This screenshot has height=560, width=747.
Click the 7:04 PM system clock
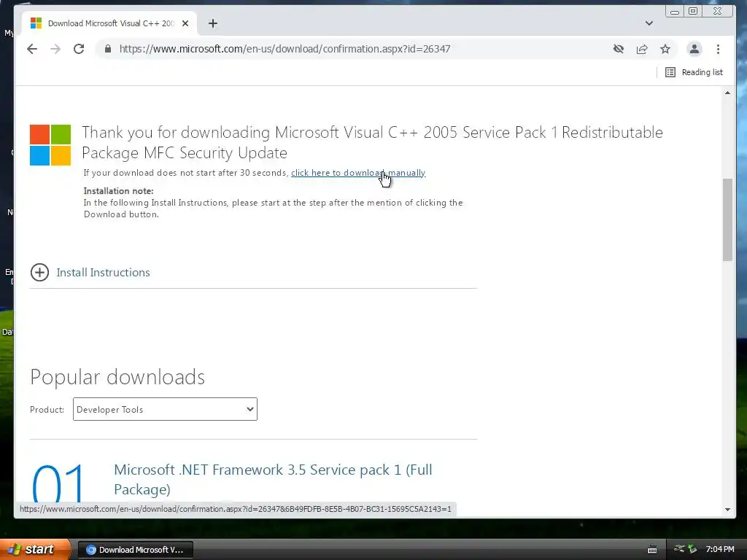point(720,550)
